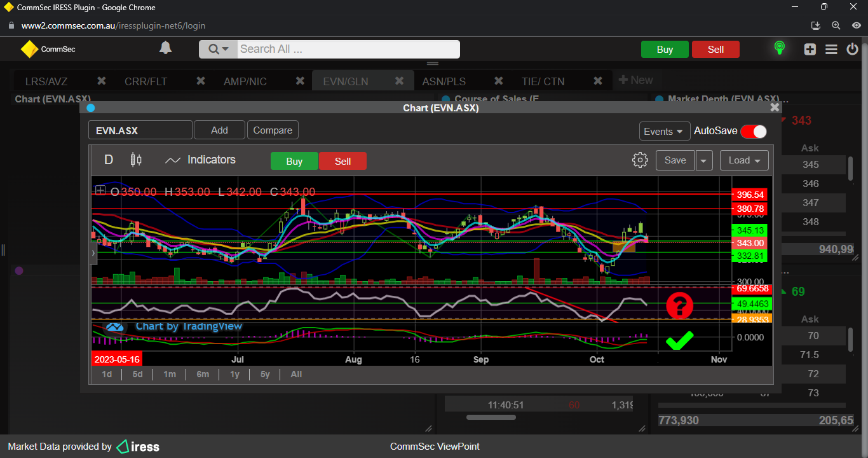Close the LRS/AVZ tab
The height and width of the screenshot is (458, 868).
pos(101,81)
